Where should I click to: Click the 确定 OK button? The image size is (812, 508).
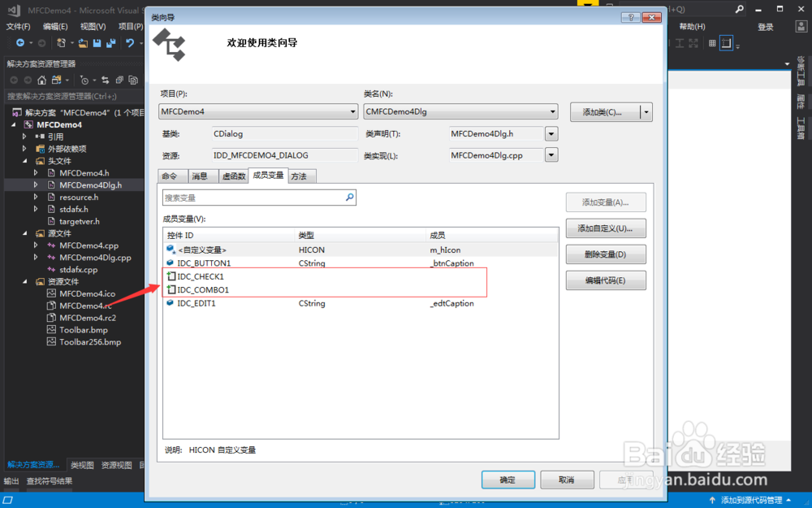(508, 480)
